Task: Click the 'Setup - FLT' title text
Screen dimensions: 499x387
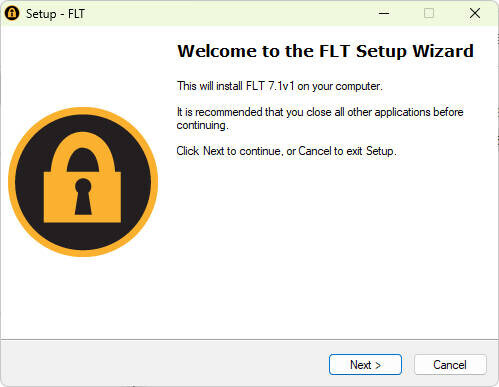Action: tap(55, 14)
